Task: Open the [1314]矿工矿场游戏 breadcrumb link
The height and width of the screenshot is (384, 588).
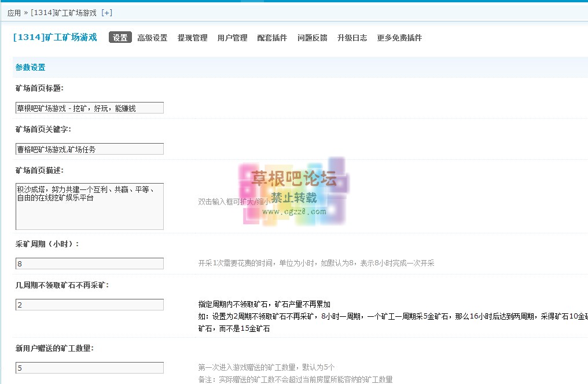Action: pos(64,13)
